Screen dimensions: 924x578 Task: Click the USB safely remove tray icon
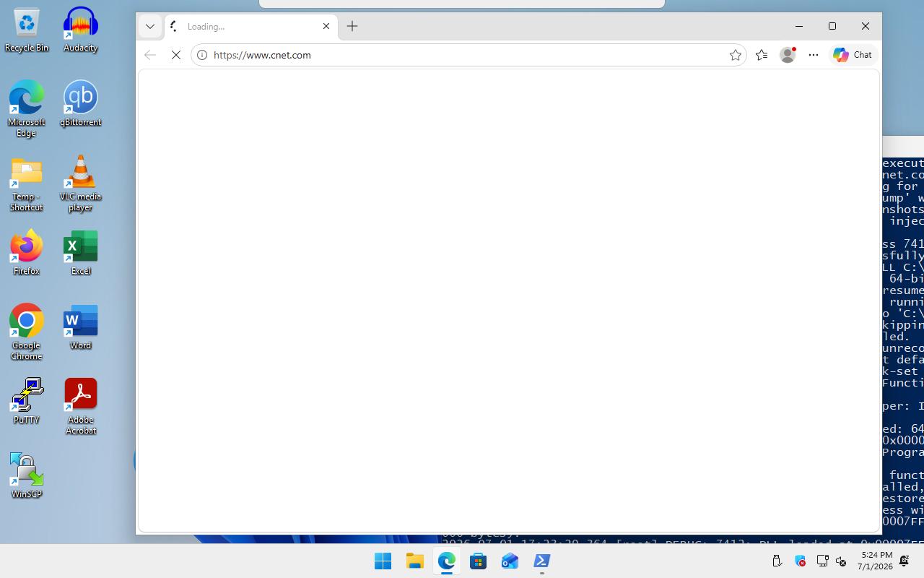click(x=777, y=561)
